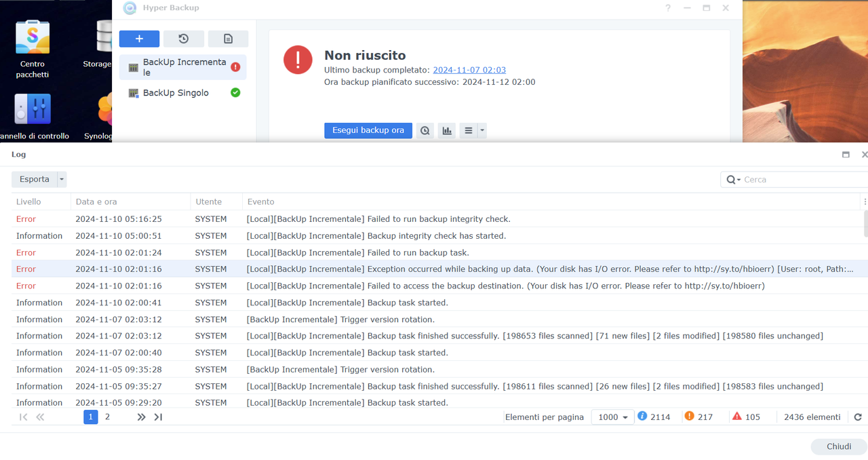Select the BackUp Incrementale task
Viewport: 868px width, 460px height.
(x=183, y=67)
